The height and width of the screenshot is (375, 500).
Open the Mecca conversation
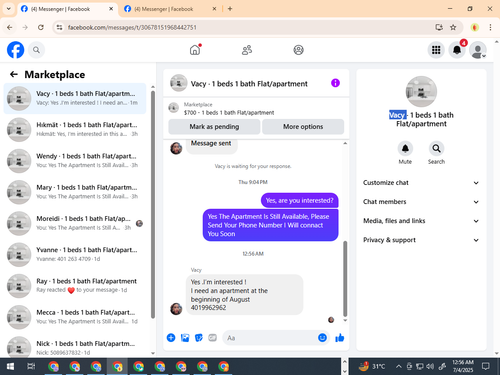point(75,317)
